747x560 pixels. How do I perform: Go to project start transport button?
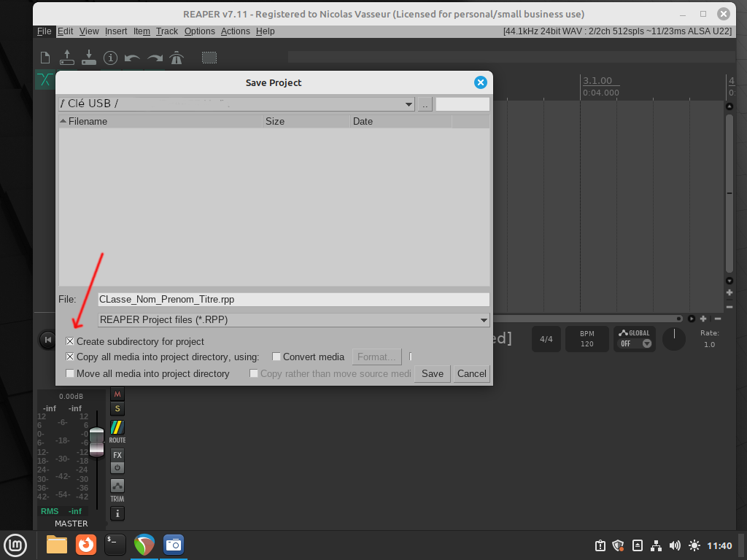(x=47, y=340)
